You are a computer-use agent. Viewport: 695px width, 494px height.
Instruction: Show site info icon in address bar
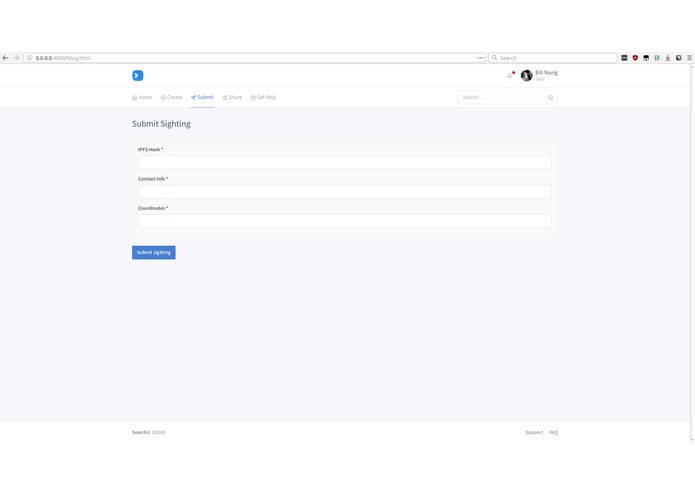coord(30,58)
